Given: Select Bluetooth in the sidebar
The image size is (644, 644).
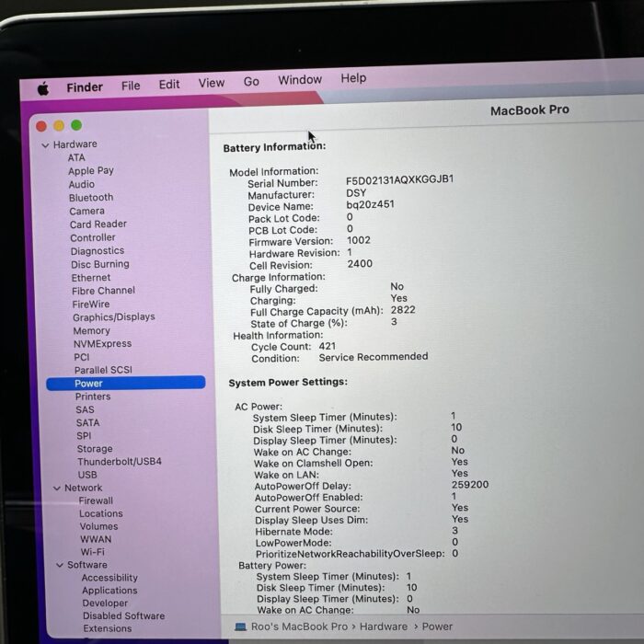Looking at the screenshot, I should [91, 198].
